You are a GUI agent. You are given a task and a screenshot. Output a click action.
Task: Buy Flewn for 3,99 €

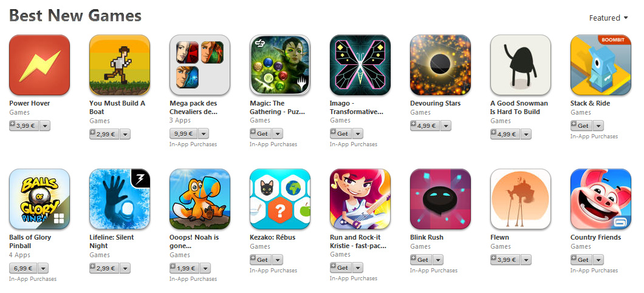(505, 260)
